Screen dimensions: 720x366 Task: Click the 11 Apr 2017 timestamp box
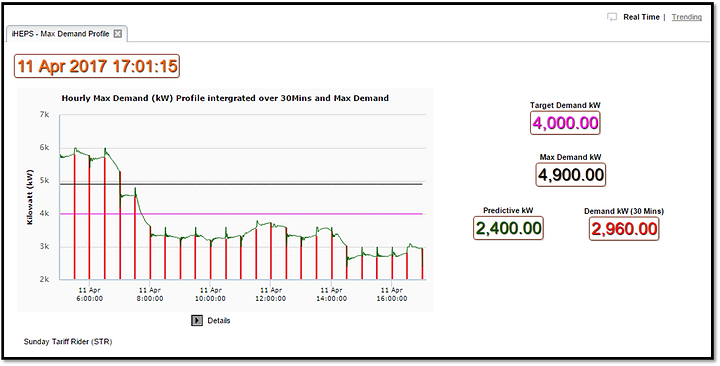[x=97, y=66]
